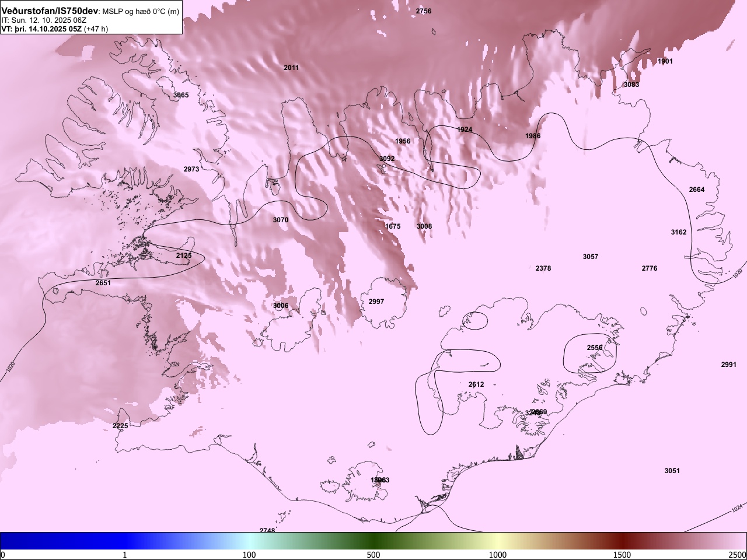Viewport: 747px width, 560px height.
Task: Click the 3083 map label
Action: (631, 85)
